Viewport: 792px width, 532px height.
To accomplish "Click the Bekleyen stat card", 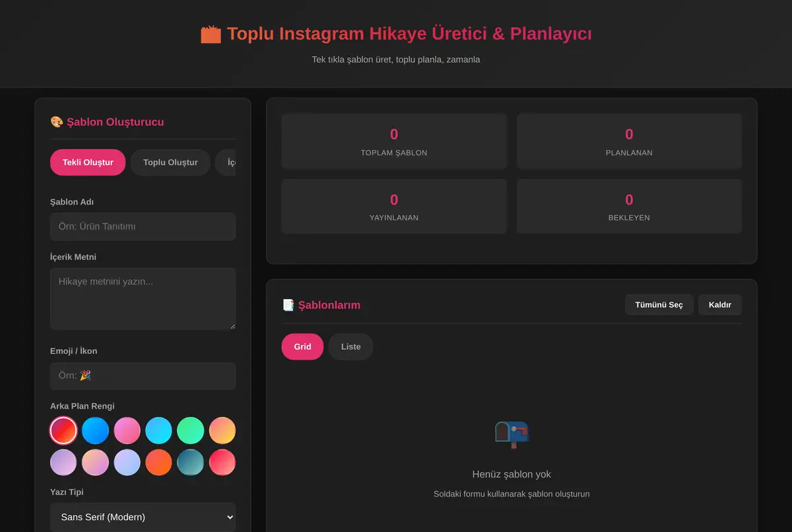I will tap(629, 206).
